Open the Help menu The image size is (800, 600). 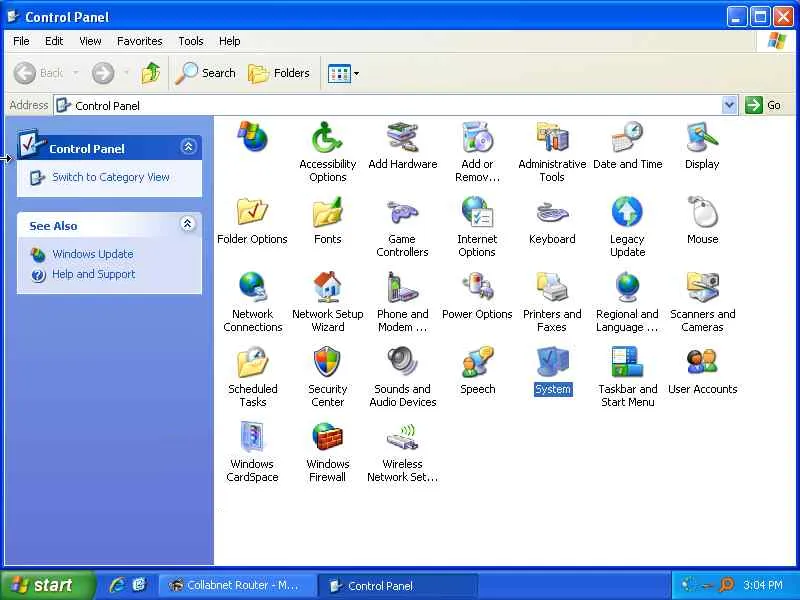coord(229,41)
